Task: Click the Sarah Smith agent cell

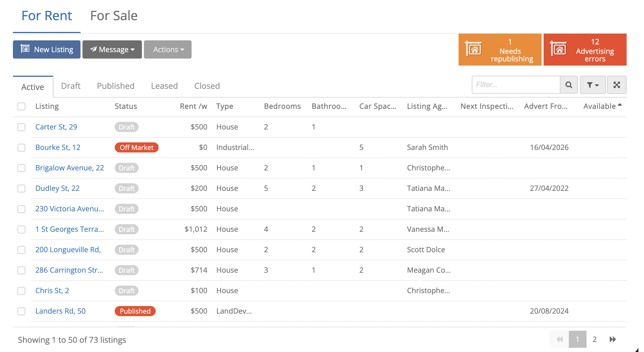Action: (427, 147)
